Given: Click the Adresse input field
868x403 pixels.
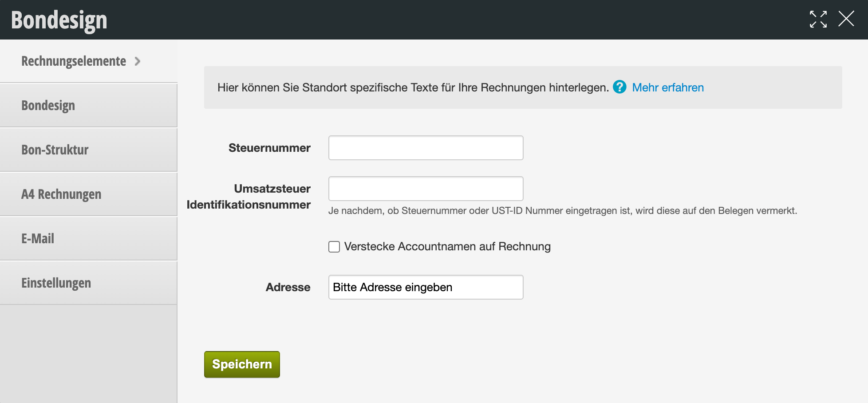Looking at the screenshot, I should pyautogui.click(x=426, y=287).
